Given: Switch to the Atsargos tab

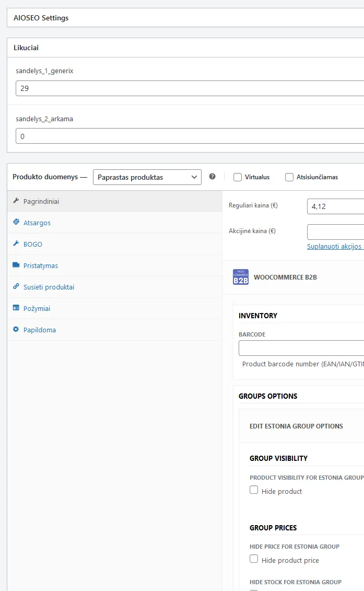Looking at the screenshot, I should [x=37, y=223].
